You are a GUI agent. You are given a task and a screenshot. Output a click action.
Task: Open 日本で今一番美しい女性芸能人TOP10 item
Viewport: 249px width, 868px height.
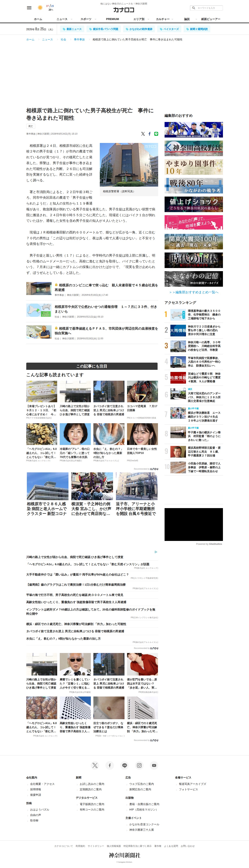[x=142, y=451]
